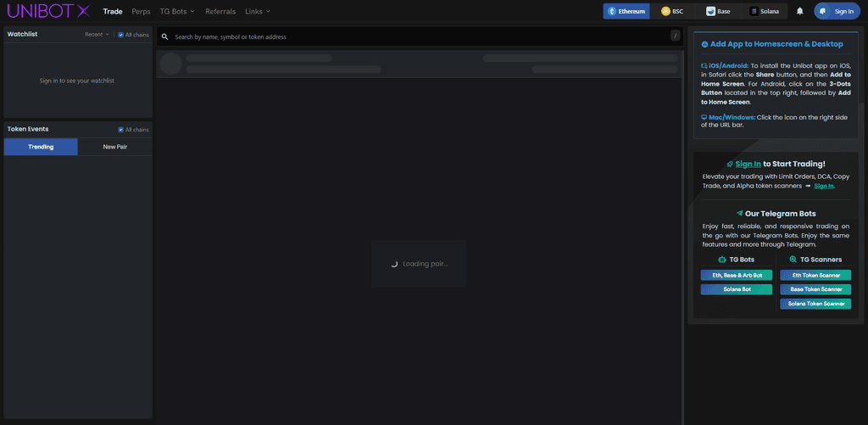Viewport: 868px width, 425px height.
Task: Click the Add App download icon
Action: click(704, 44)
